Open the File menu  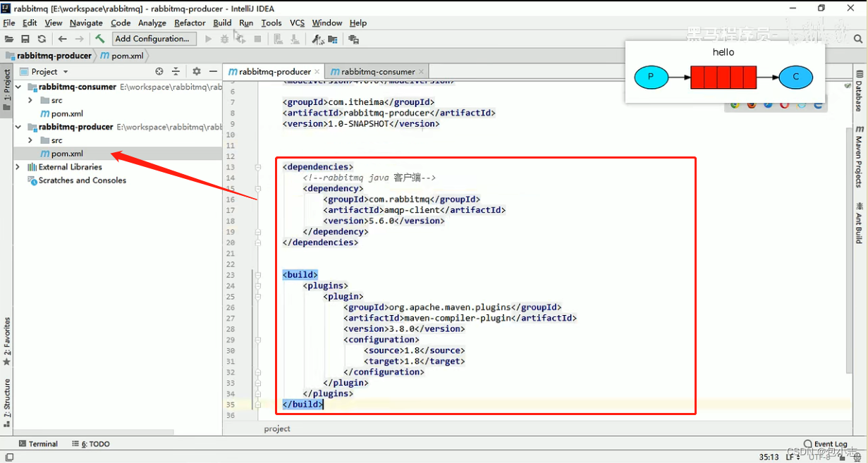click(x=9, y=23)
